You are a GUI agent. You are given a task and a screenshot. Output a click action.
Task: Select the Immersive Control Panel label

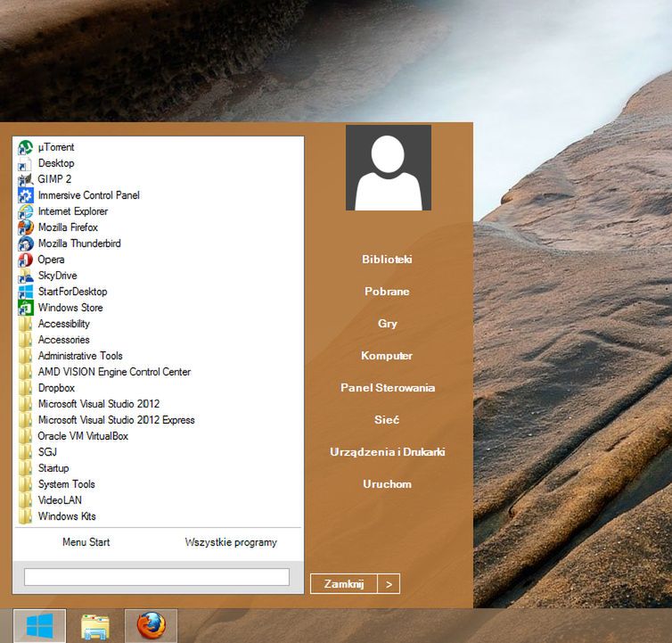tap(89, 195)
